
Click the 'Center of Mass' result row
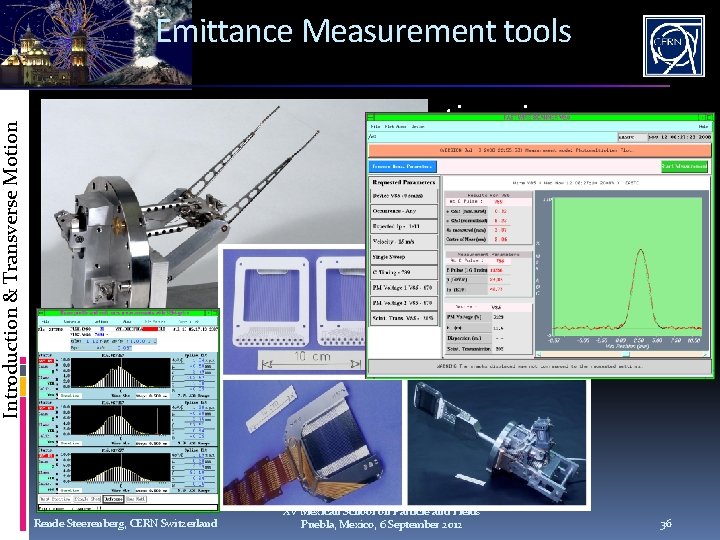pos(489,239)
